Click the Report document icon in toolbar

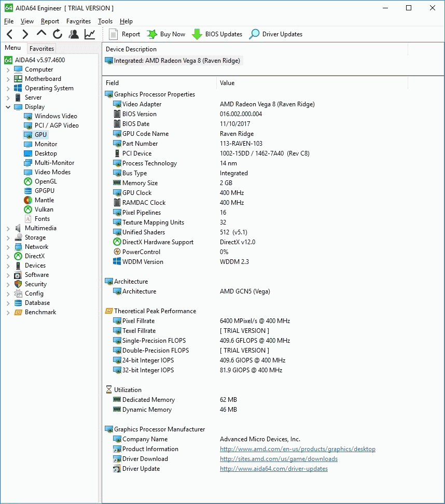(113, 34)
